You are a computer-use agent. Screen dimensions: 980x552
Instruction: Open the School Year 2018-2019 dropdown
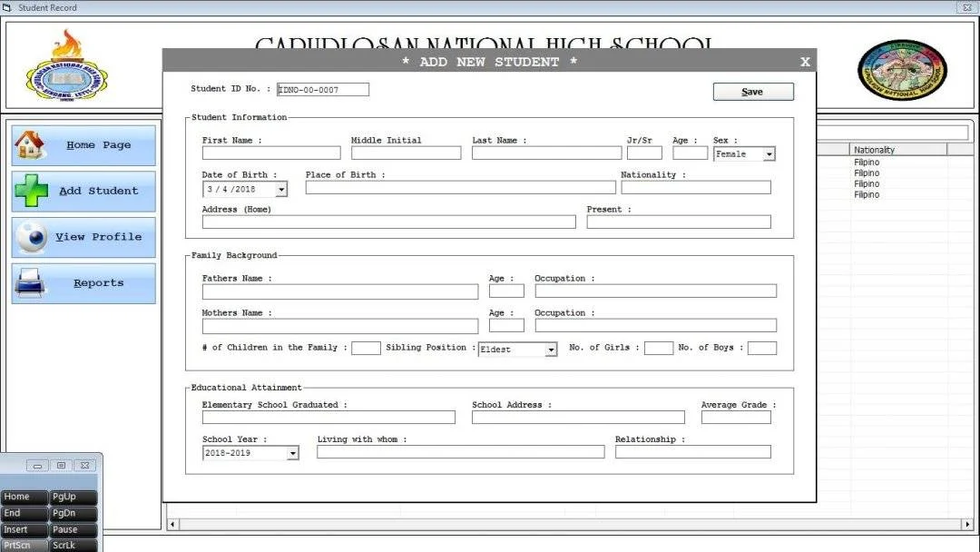click(x=292, y=453)
